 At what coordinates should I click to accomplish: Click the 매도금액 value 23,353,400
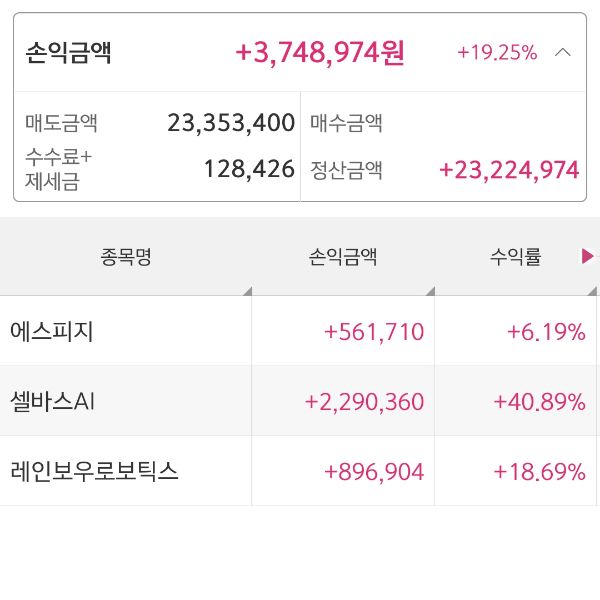point(231,123)
